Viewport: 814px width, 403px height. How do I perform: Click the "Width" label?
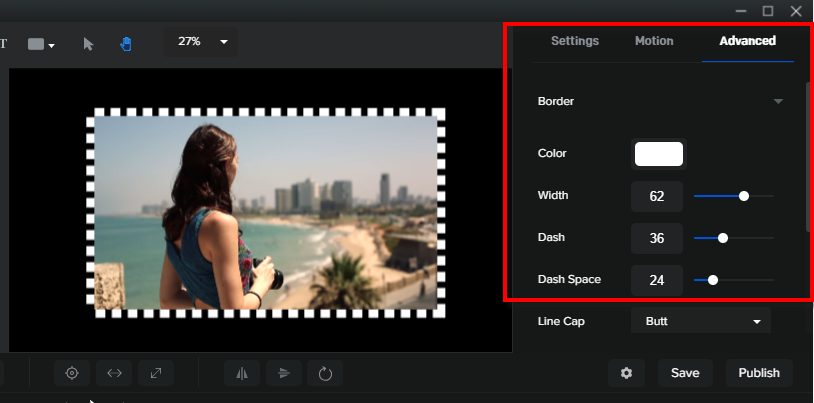click(x=553, y=195)
